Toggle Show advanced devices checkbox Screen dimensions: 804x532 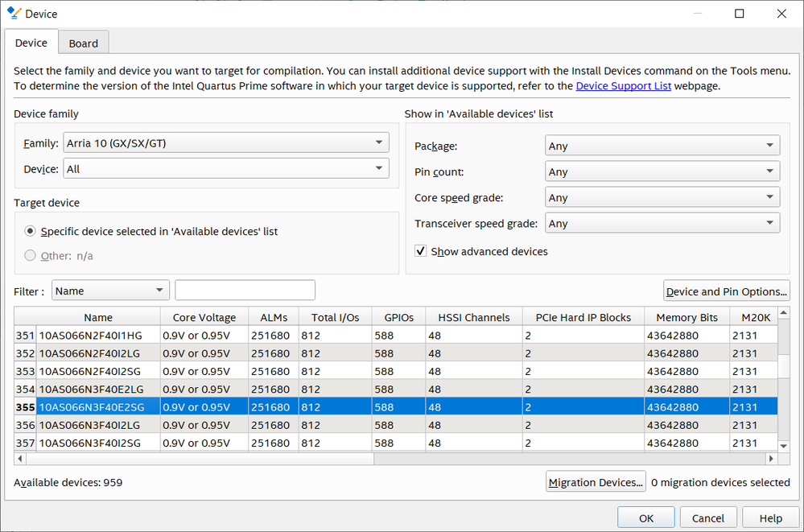pyautogui.click(x=421, y=251)
